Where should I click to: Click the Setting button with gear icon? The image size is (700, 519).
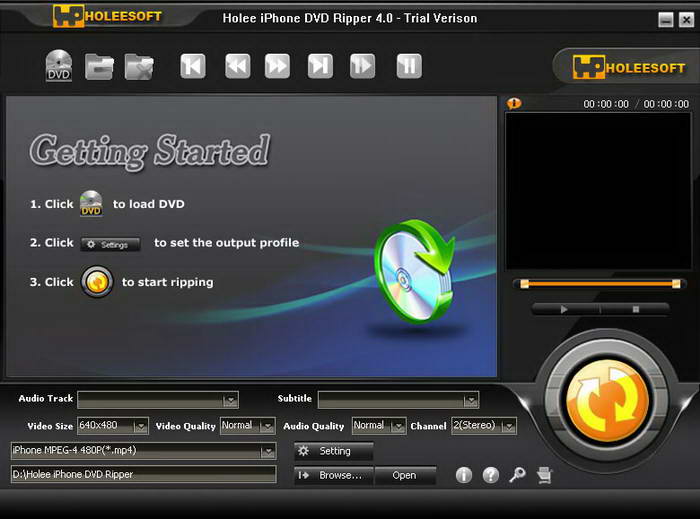tap(334, 451)
